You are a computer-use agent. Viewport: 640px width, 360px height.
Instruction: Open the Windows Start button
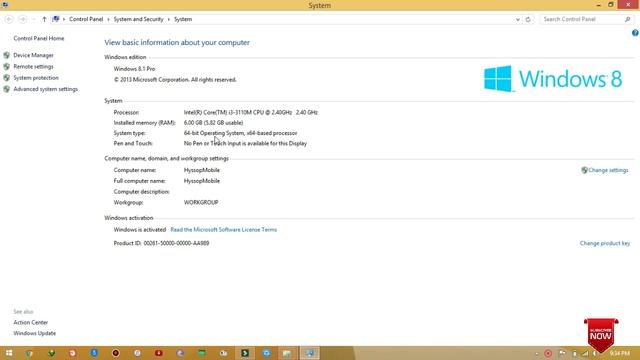tap(9, 353)
